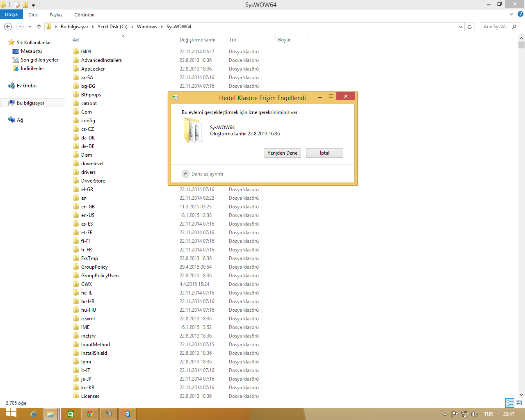
Task: Select the InputMethod folder name
Action: [x=96, y=345]
